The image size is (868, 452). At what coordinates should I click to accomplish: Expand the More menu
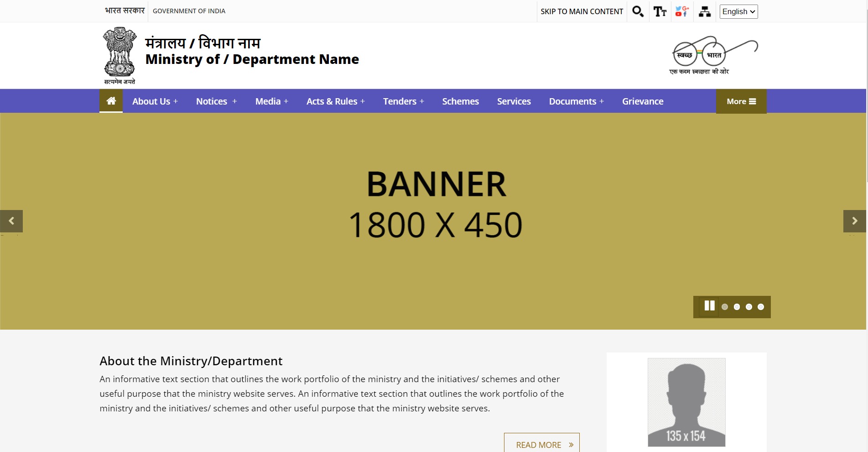[x=741, y=101]
